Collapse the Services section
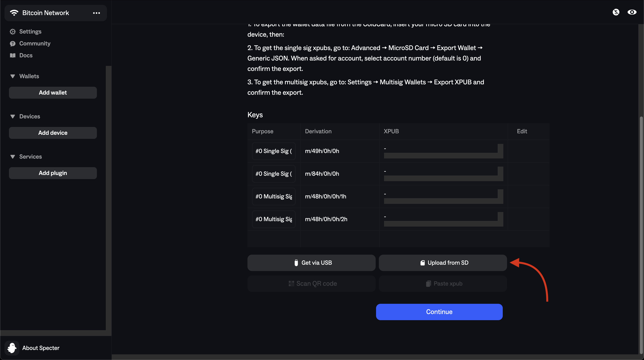This screenshot has width=644, height=360. (13, 157)
